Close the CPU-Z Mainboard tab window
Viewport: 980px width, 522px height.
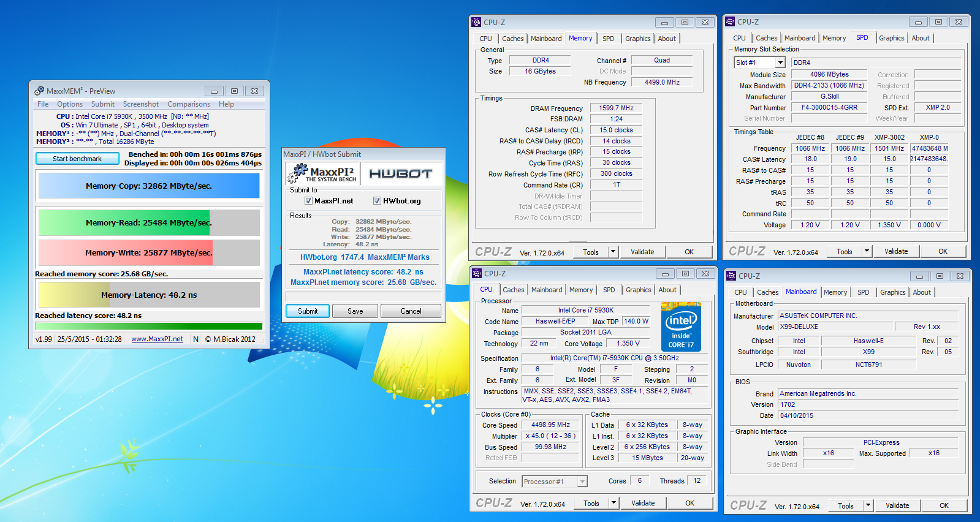tap(960, 276)
